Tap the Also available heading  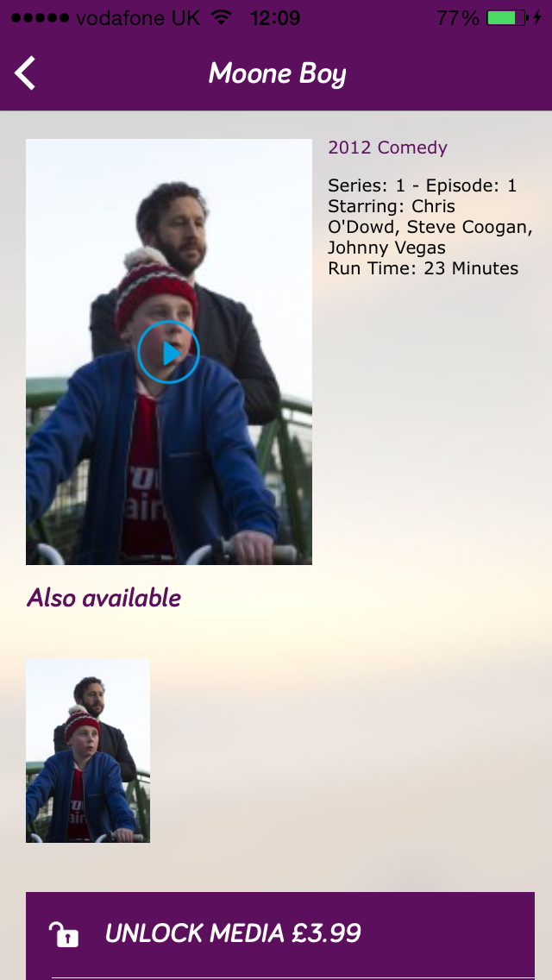click(103, 598)
